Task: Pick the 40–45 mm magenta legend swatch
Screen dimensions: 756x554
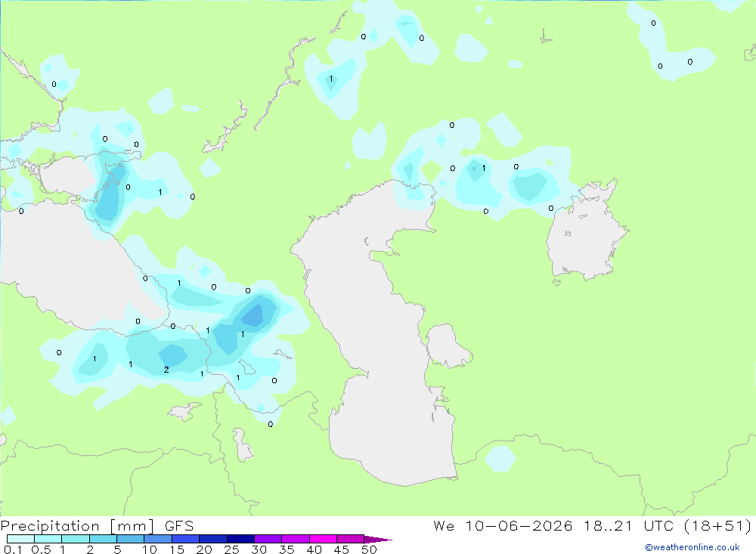Action: click(x=323, y=539)
